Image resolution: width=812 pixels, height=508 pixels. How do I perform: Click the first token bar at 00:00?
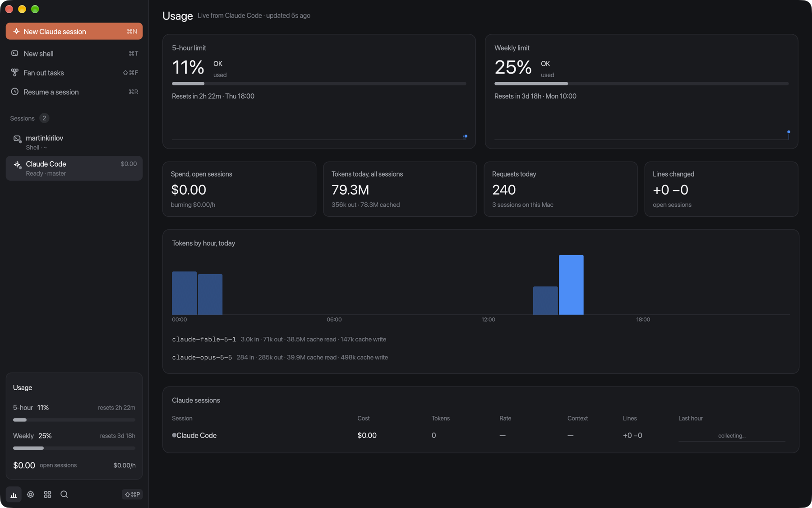pos(184,293)
